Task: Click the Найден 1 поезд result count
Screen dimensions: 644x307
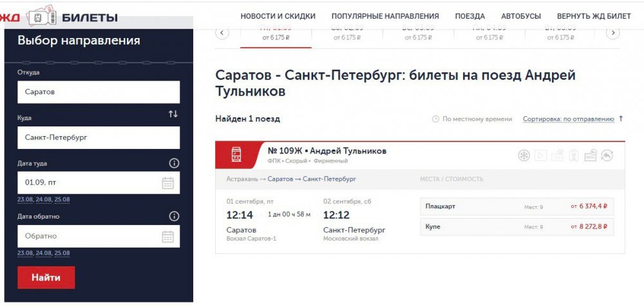Action: pyautogui.click(x=248, y=119)
